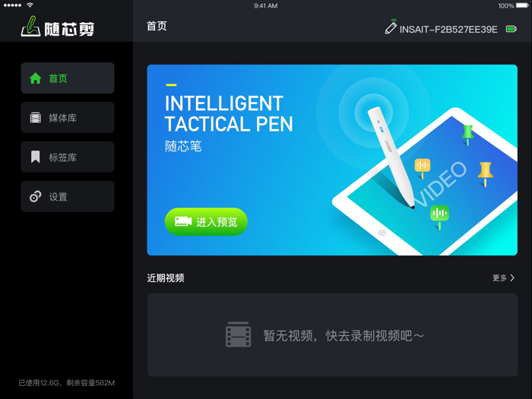The image size is (532, 399).
Task: Tap the connected pen icon in header
Action: [391, 27]
